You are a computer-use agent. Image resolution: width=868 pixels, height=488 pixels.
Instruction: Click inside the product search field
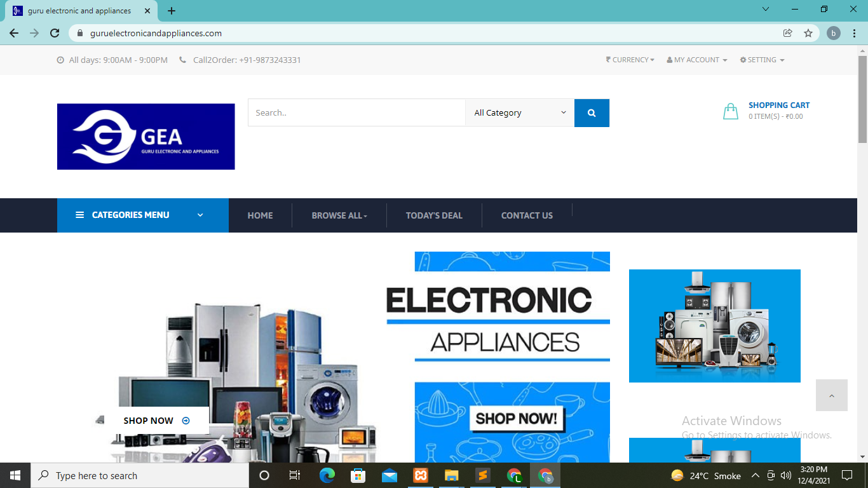point(356,113)
